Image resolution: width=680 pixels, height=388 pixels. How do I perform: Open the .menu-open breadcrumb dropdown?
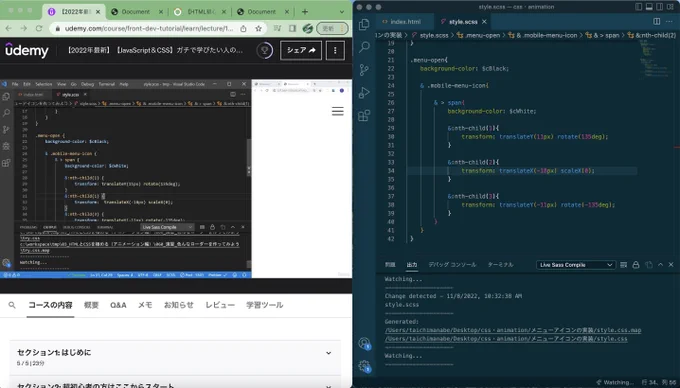point(478,35)
